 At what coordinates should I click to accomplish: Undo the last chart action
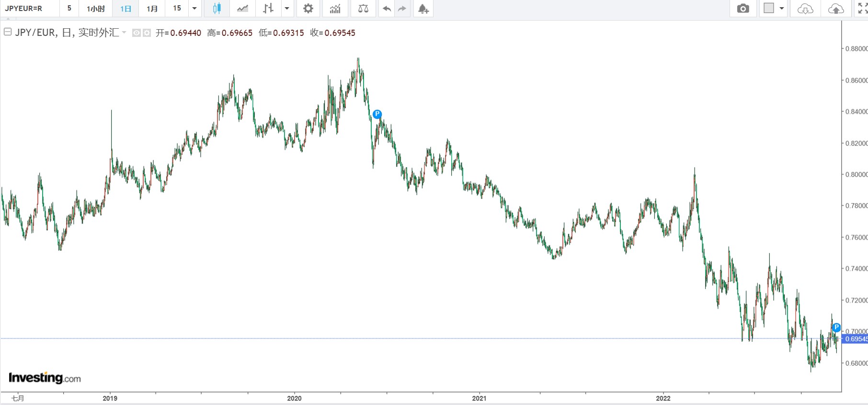pos(387,9)
